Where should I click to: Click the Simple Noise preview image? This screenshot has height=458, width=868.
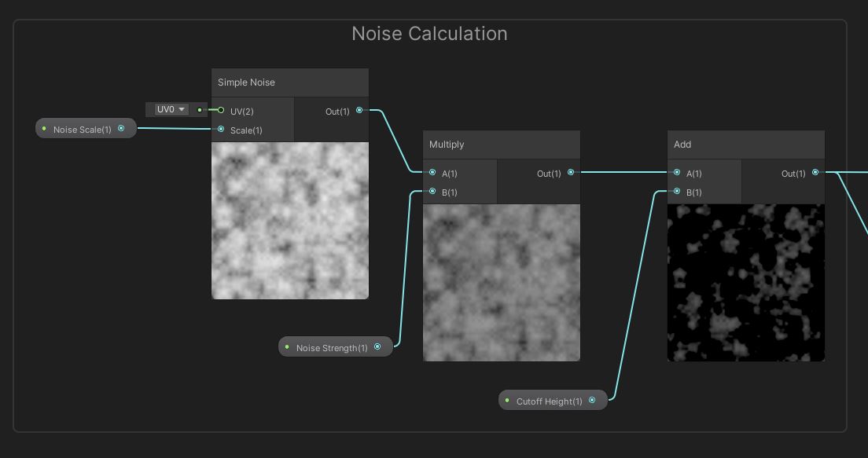click(x=290, y=220)
